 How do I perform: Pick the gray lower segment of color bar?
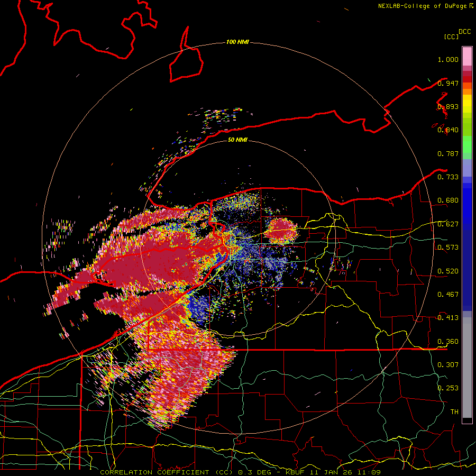click(467, 368)
